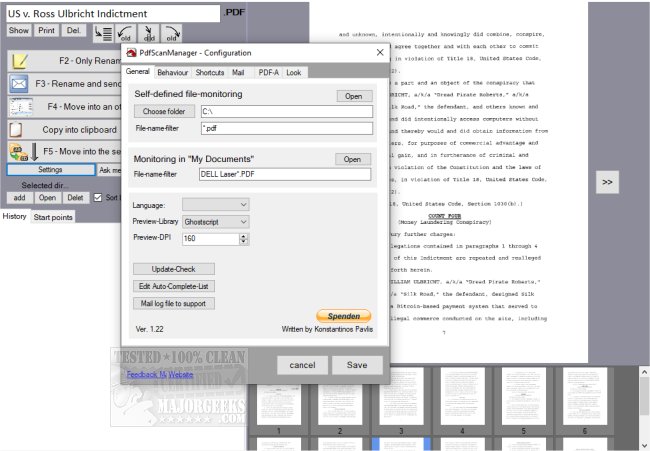The image size is (650, 451).
Task: Click the rotate-left old icon
Action: [126, 33]
